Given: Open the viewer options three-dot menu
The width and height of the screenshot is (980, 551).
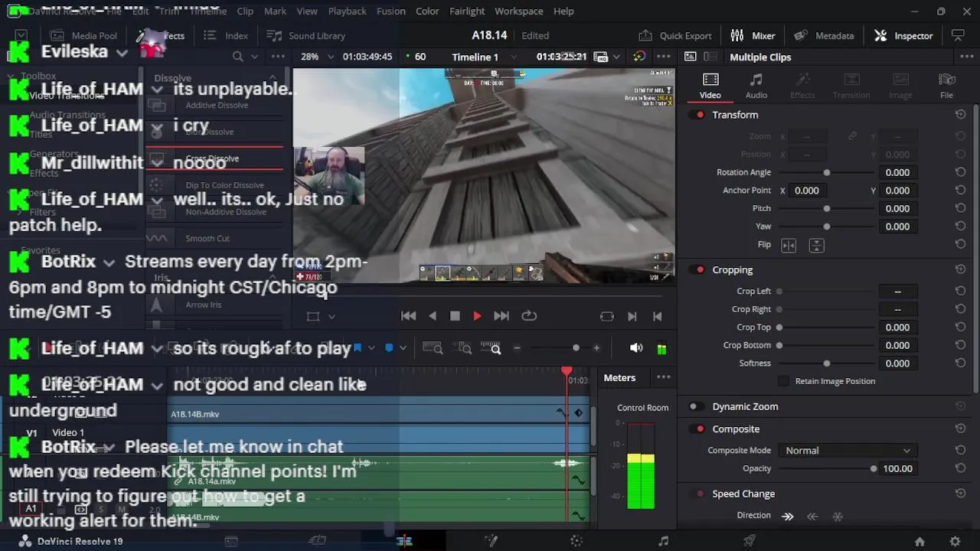Looking at the screenshot, I should 663,57.
